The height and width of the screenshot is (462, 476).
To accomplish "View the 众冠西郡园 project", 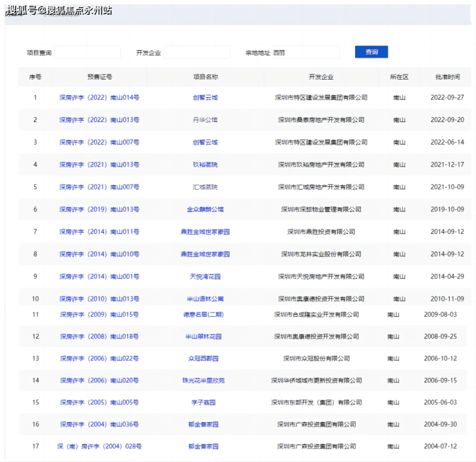I will (203, 359).
